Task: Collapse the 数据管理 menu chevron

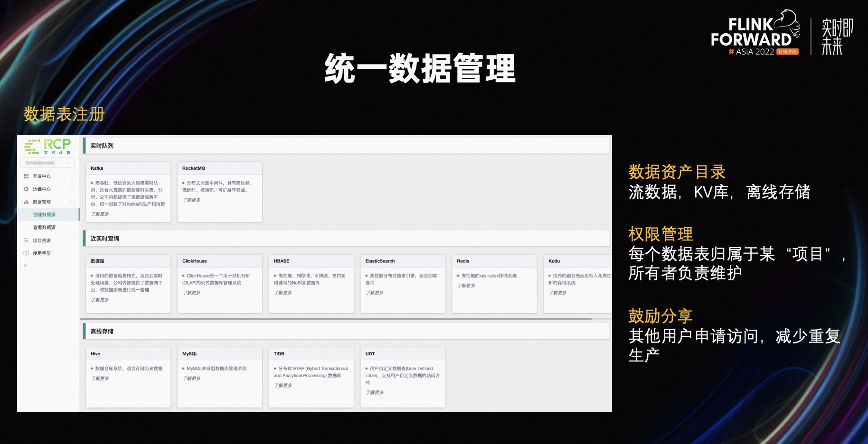Action: click(x=72, y=202)
